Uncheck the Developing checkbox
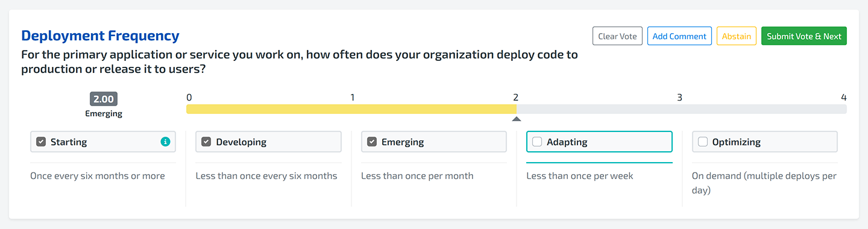868x229 pixels. (206, 142)
